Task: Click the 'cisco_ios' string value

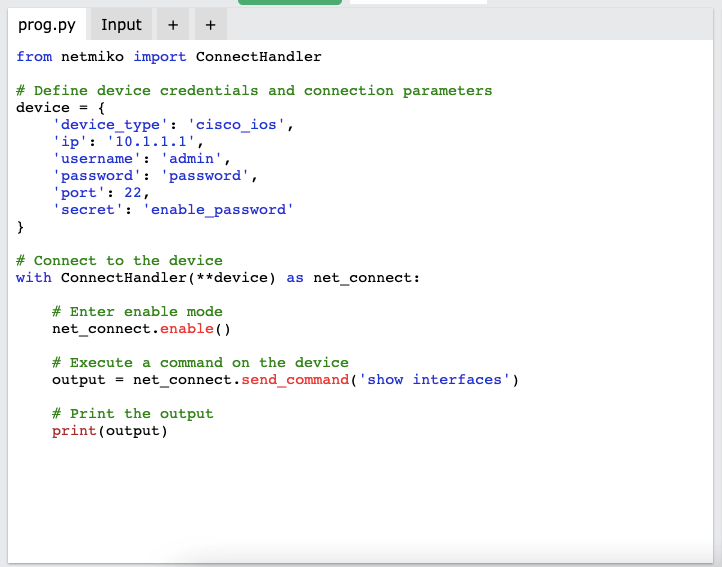Action: point(236,125)
